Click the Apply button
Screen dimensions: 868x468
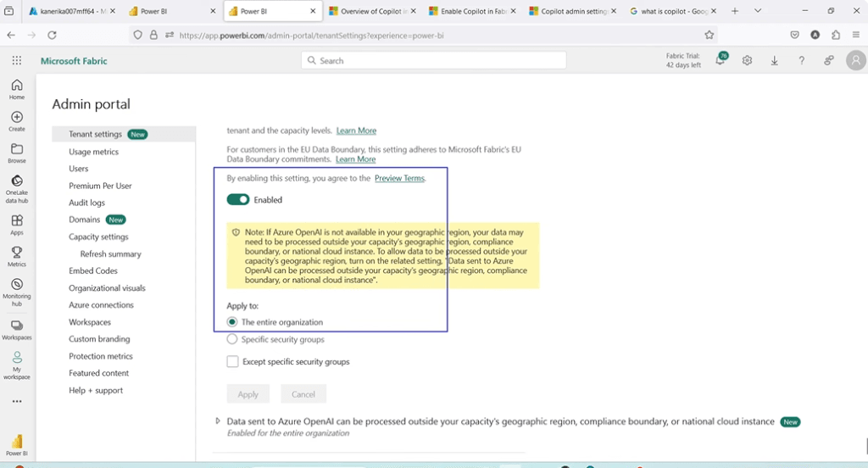click(248, 393)
